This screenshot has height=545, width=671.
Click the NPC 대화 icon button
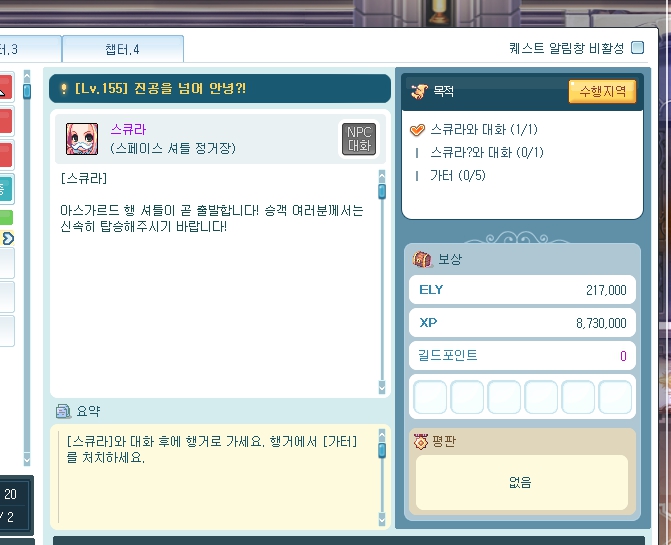click(359, 139)
